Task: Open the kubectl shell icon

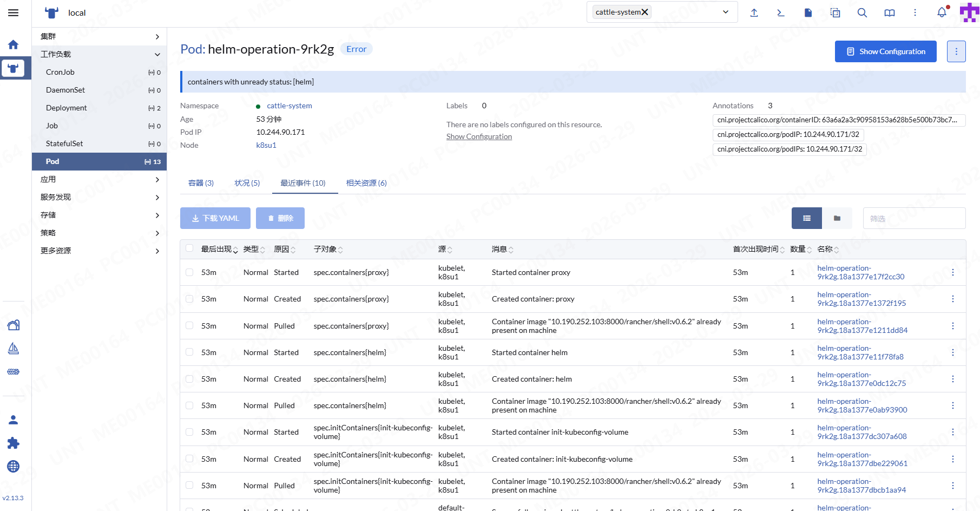Action: [x=780, y=13]
